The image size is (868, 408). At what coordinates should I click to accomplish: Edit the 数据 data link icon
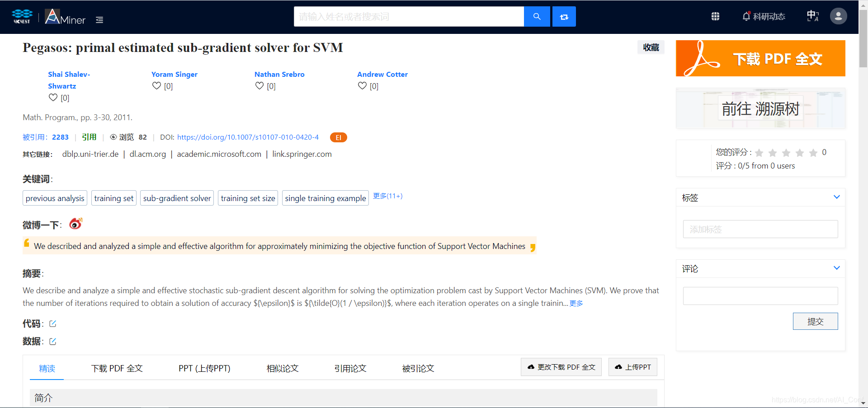pyautogui.click(x=52, y=341)
